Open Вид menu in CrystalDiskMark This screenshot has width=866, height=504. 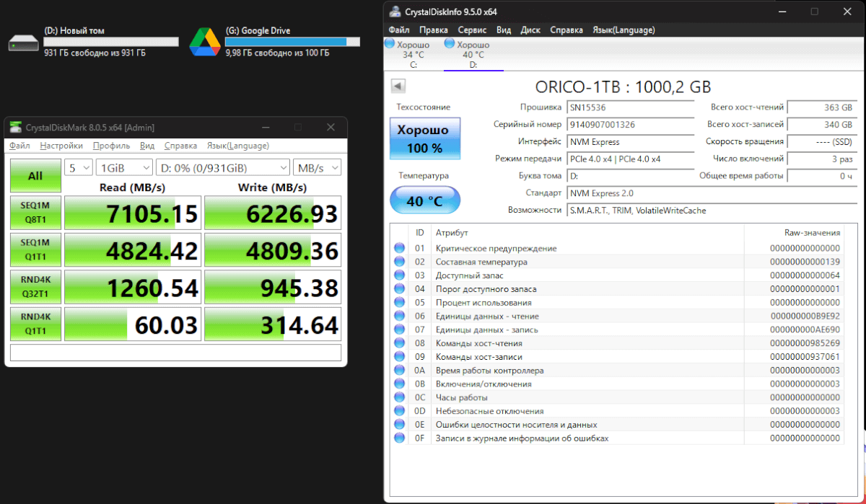click(147, 146)
